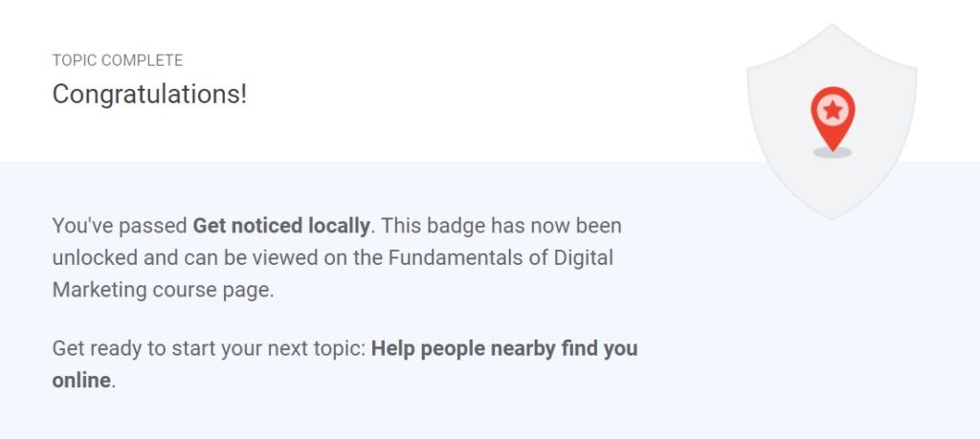Screen dimensions: 980x439
Task: Click the bold word online
Action: pos(81,381)
